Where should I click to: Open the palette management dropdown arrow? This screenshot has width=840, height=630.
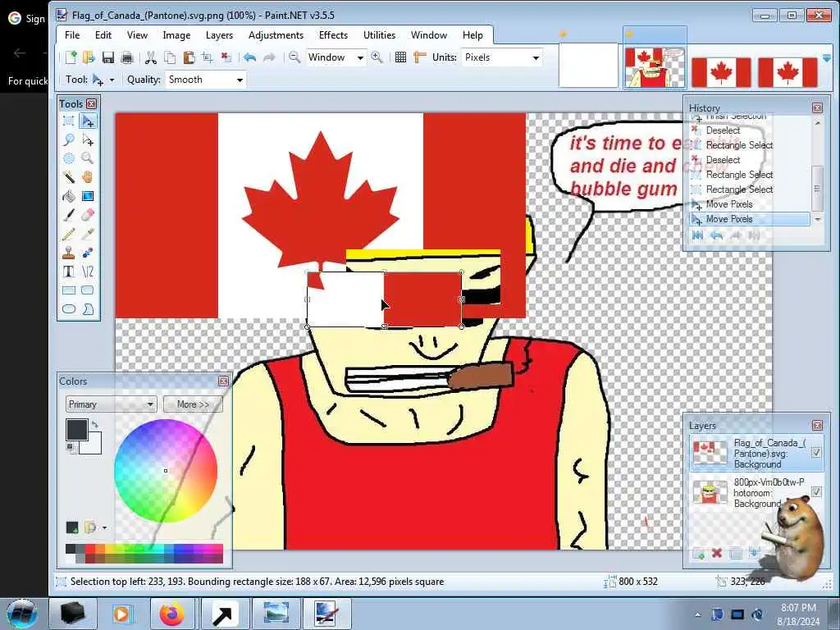pyautogui.click(x=104, y=527)
